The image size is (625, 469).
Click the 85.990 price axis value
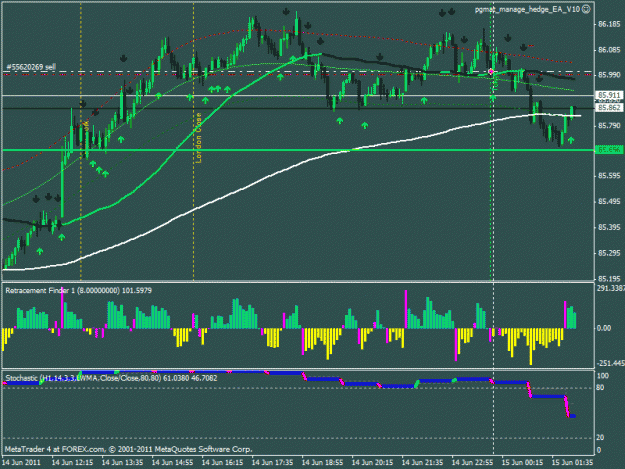609,75
